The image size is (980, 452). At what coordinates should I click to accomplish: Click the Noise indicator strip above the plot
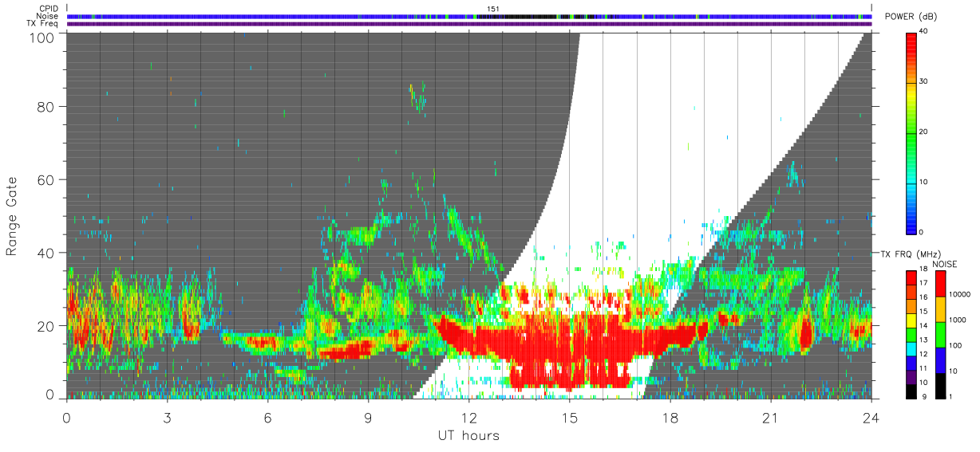click(x=469, y=16)
